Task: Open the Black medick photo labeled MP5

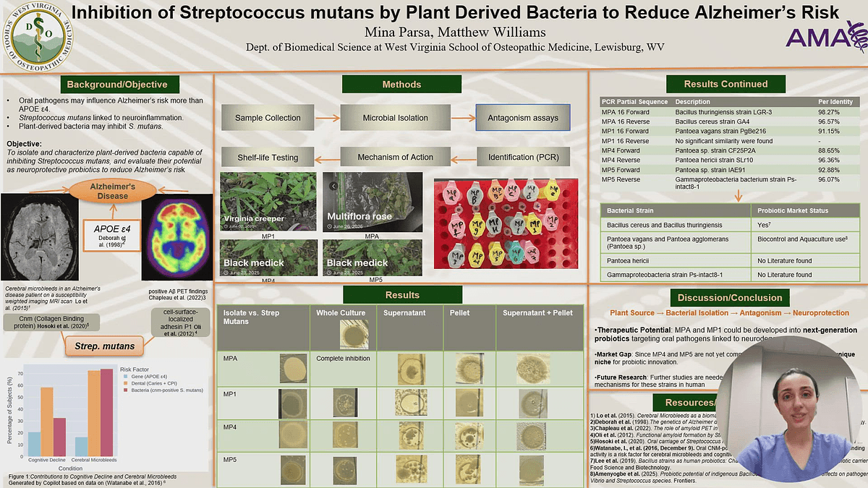Action: 372,258
